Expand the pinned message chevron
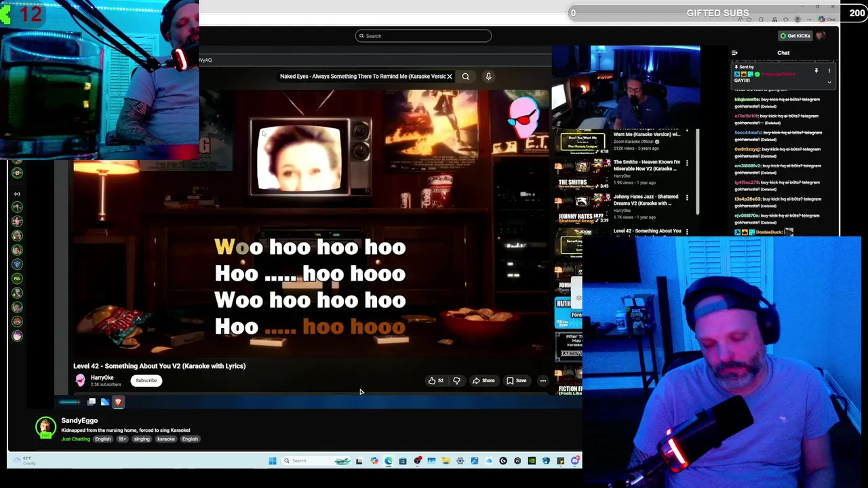This screenshot has width=868, height=488. (829, 82)
